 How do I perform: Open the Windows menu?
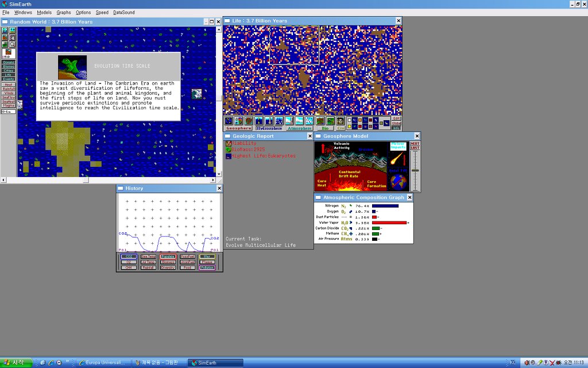tap(23, 13)
